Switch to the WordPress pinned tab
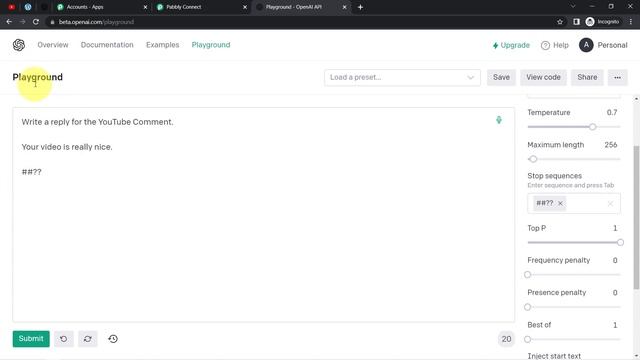This screenshot has height=360, width=640. (x=28, y=7)
